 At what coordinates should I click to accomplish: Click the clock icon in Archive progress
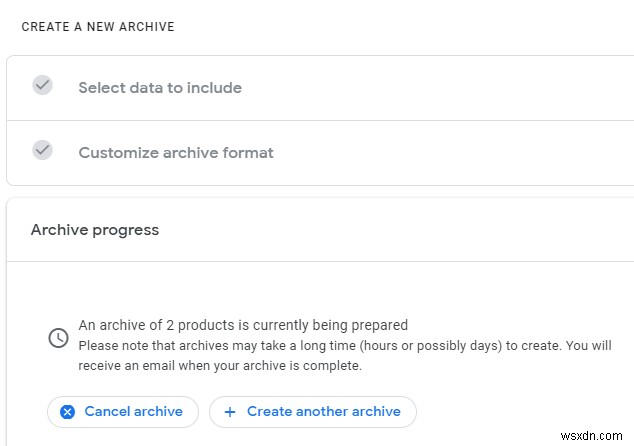pos(59,338)
